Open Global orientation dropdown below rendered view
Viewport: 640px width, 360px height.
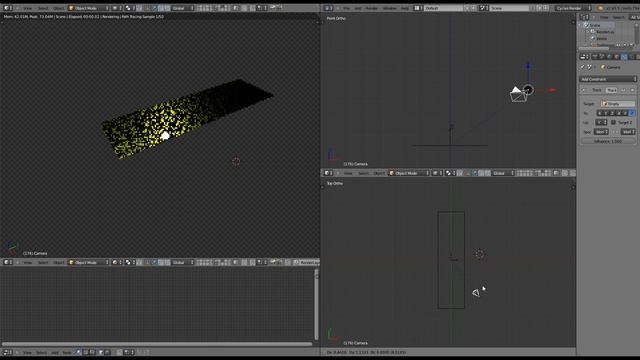tap(182, 262)
